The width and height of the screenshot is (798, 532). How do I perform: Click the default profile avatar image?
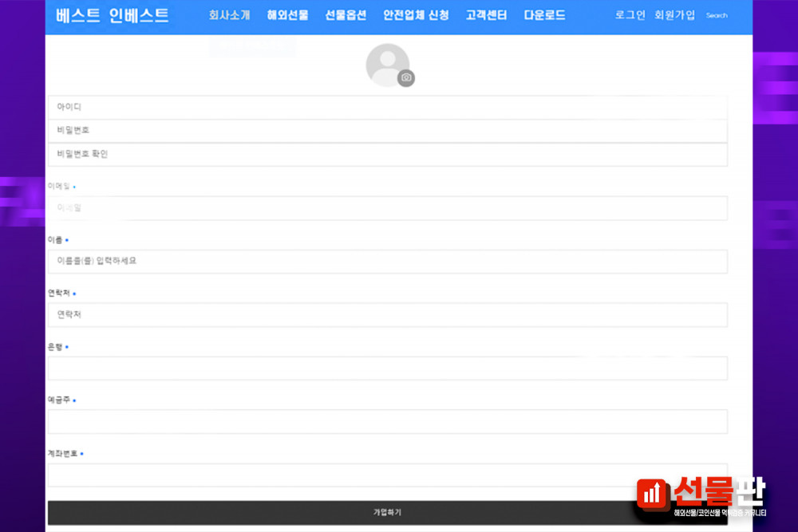tap(386, 64)
